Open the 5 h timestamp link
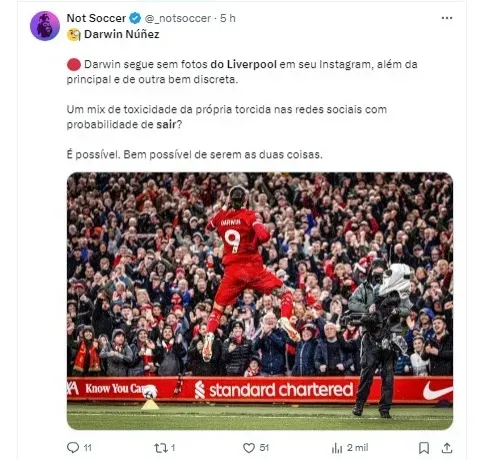This screenshot has width=489, height=460. pyautogui.click(x=228, y=18)
